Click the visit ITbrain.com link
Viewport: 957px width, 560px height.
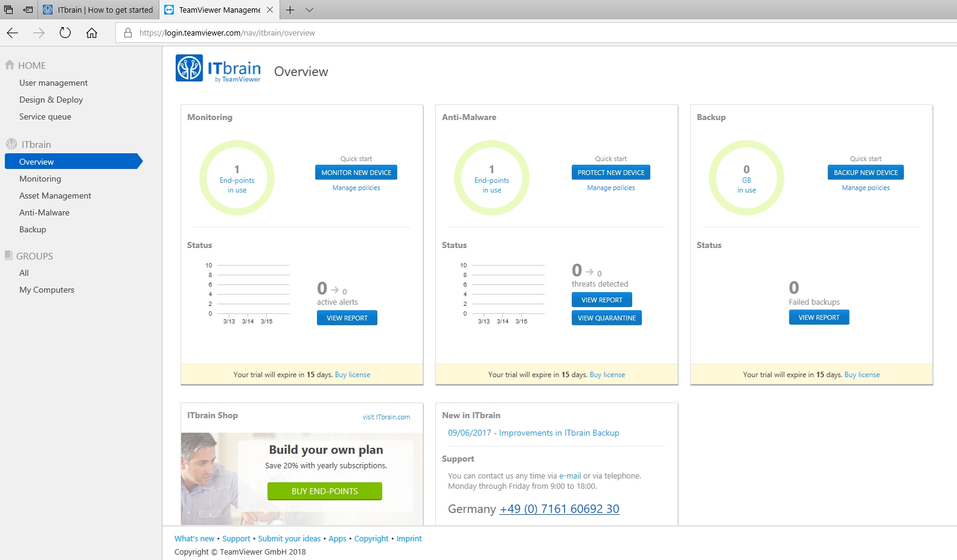[386, 417]
